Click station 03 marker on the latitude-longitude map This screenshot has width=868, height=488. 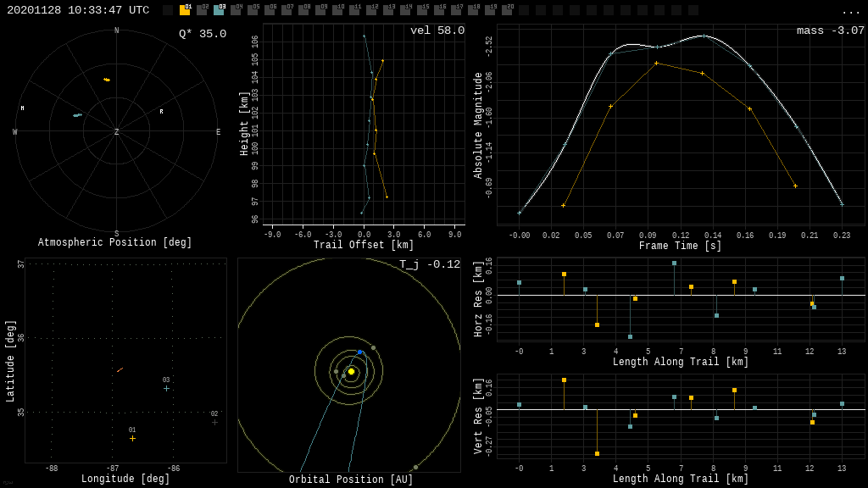[x=166, y=388]
